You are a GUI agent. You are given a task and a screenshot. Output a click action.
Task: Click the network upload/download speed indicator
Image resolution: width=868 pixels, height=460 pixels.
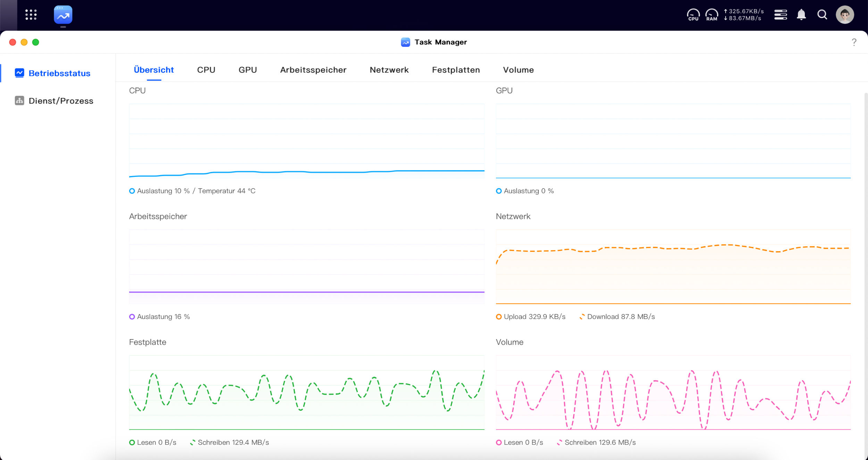tap(744, 15)
